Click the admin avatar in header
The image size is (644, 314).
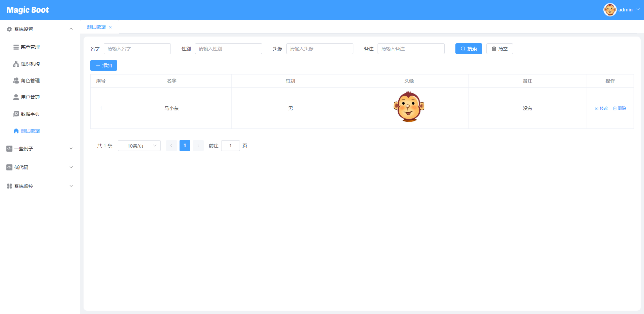(x=609, y=10)
